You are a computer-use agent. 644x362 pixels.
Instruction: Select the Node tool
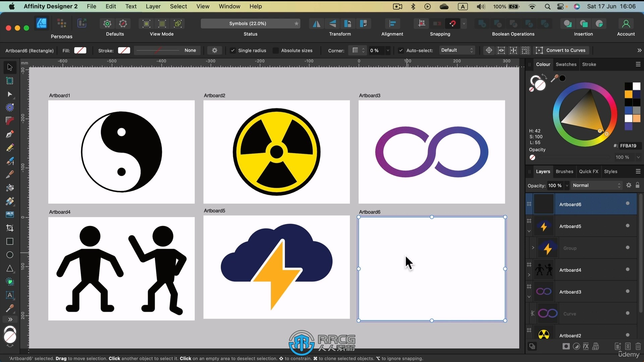coord(10,95)
